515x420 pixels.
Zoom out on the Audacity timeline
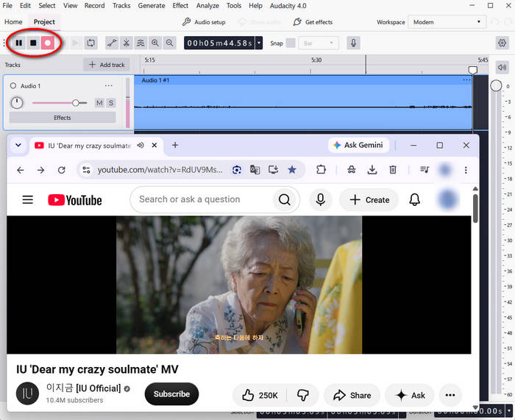tap(169, 43)
